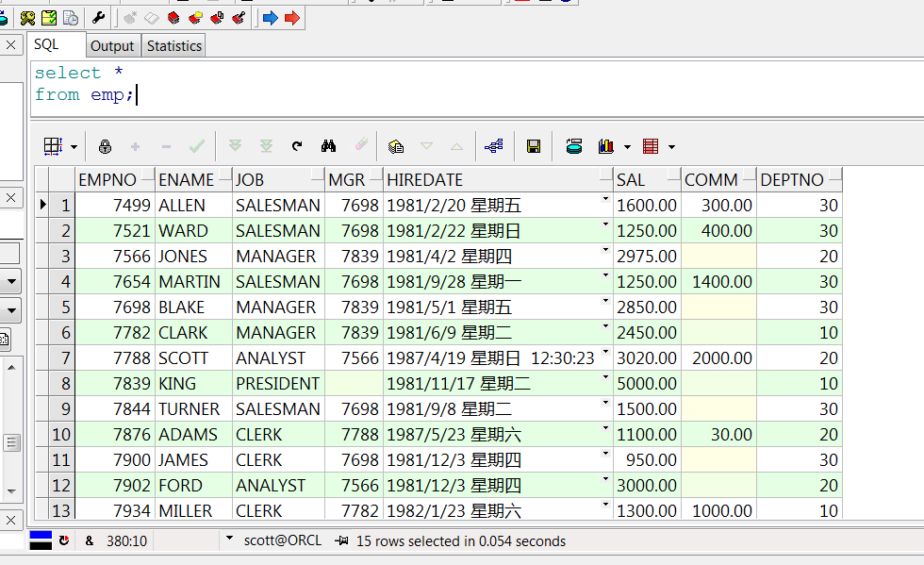Click the red table view icon
The width and height of the screenshot is (924, 565).
(x=651, y=146)
